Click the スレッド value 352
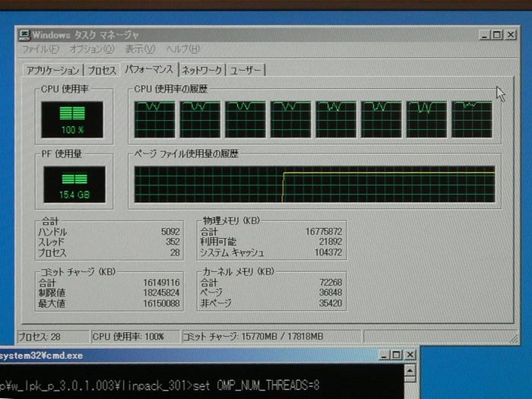532x399 pixels. coord(173,242)
